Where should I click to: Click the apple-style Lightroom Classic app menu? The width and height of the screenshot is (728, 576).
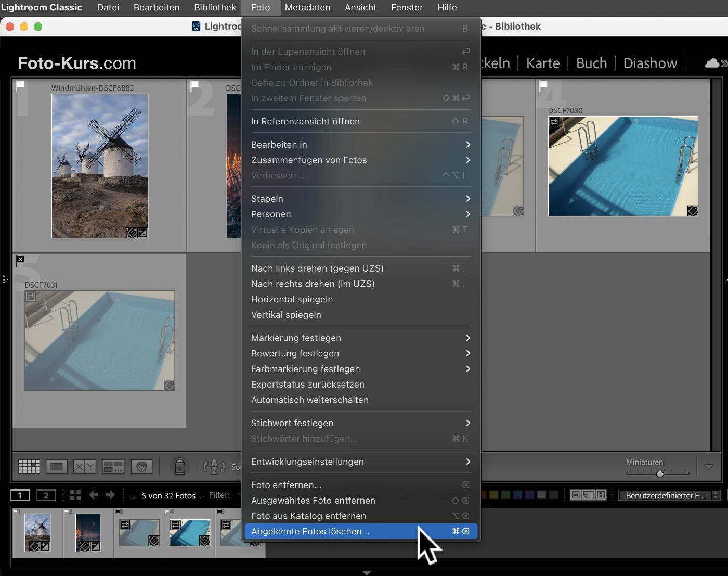(42, 7)
